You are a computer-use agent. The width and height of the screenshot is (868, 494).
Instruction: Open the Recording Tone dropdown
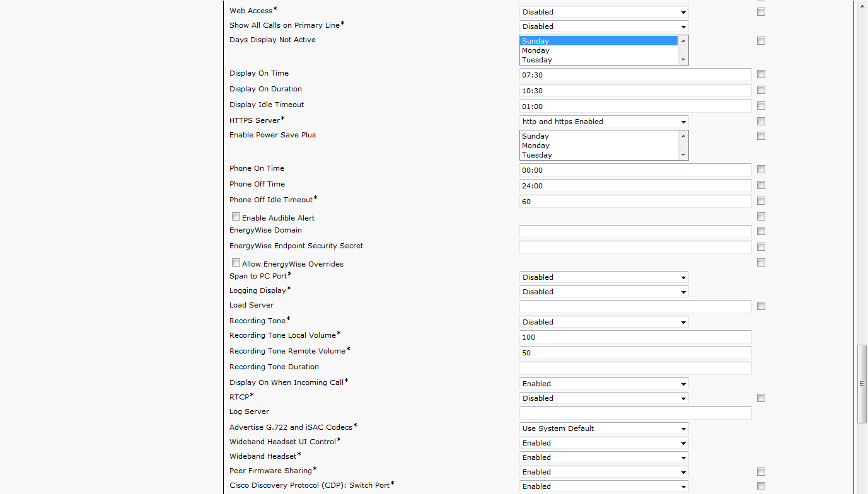tap(603, 322)
